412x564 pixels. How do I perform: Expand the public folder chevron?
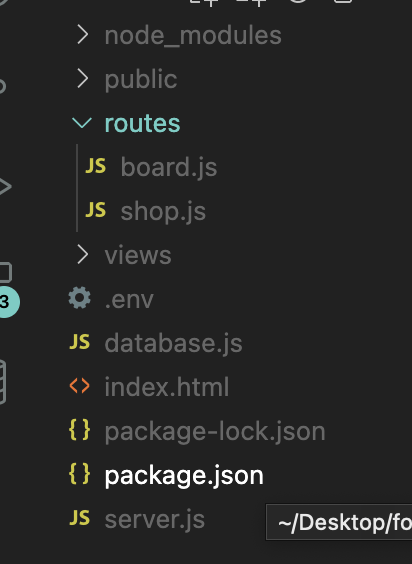click(x=83, y=79)
